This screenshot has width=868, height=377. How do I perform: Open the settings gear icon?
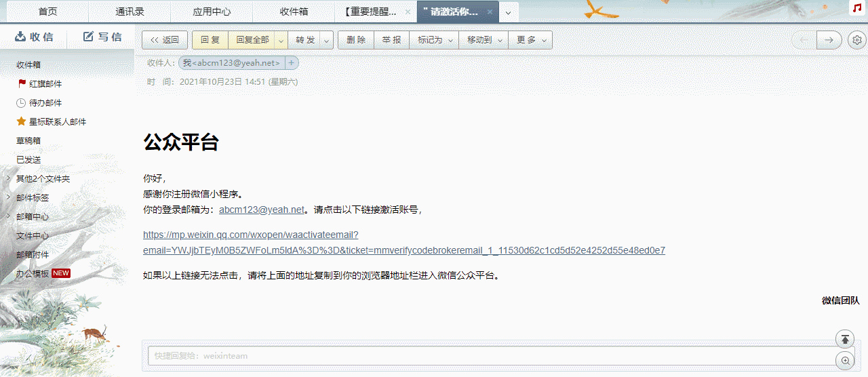(x=857, y=40)
